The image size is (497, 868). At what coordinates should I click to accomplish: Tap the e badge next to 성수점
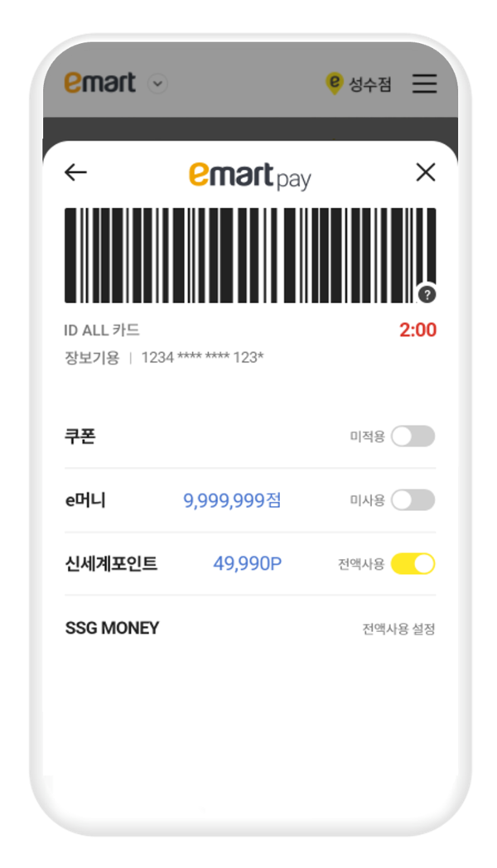[335, 83]
